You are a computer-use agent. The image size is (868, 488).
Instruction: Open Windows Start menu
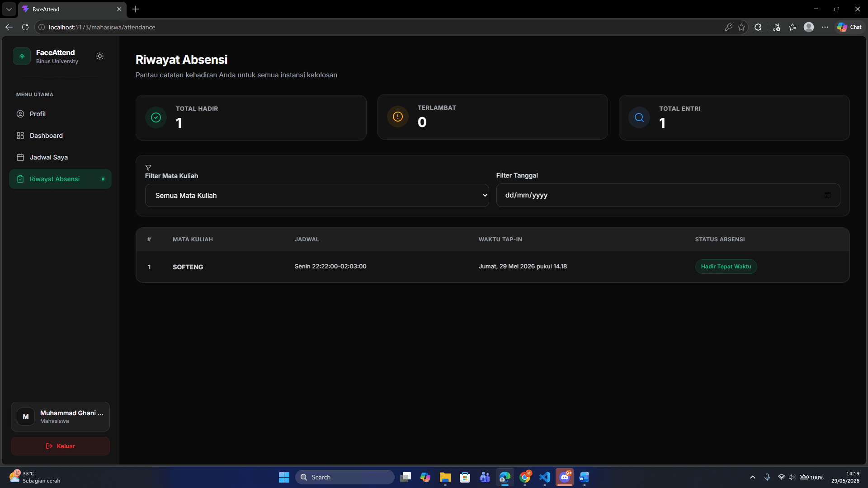pyautogui.click(x=284, y=477)
